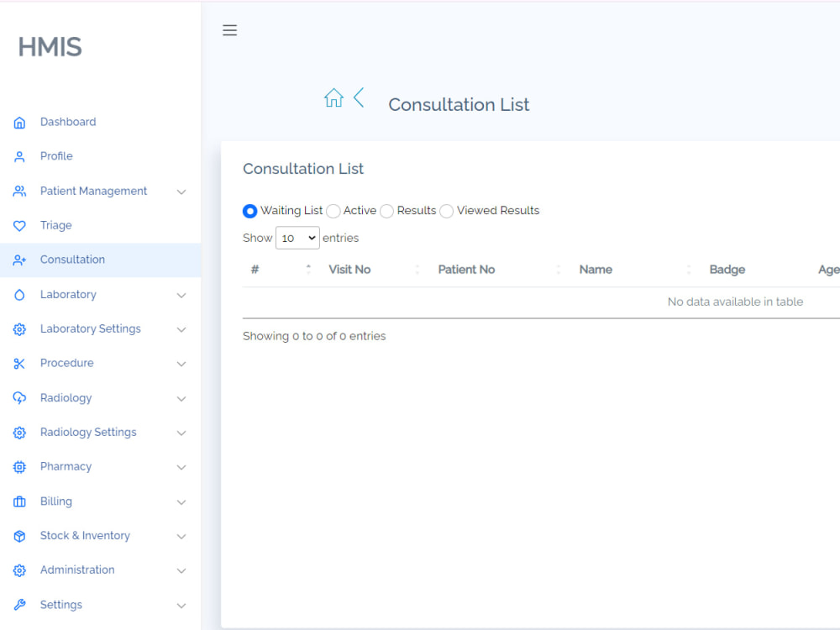
Task: Click the Patient Management users icon
Action: click(19, 192)
